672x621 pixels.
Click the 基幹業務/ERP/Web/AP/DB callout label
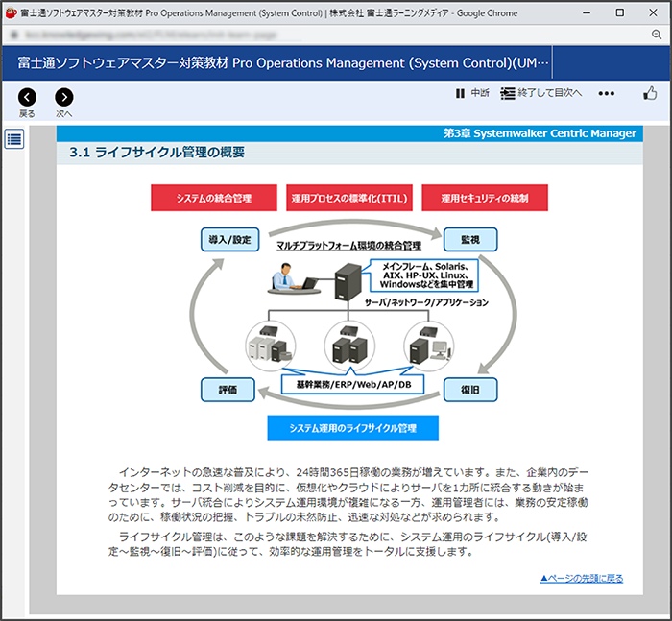tap(352, 385)
